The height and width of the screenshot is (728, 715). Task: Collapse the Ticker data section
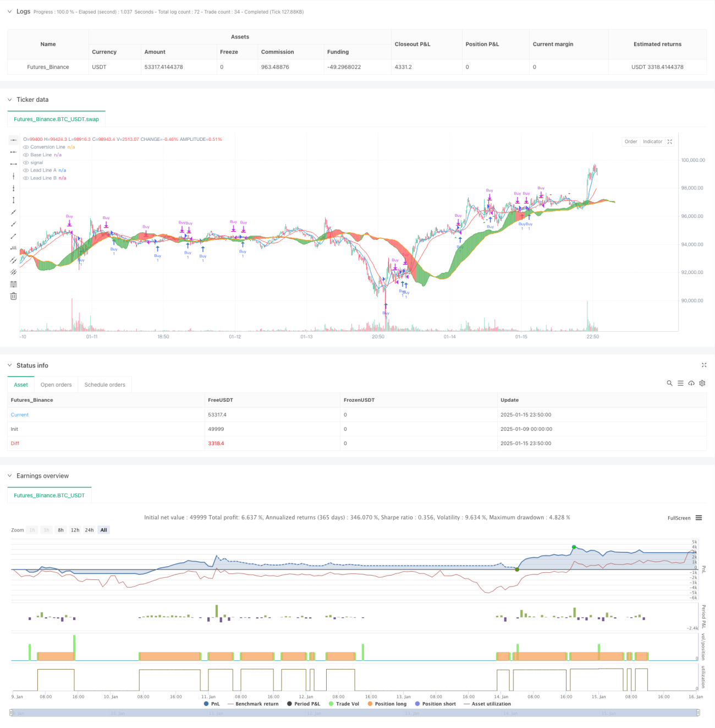(x=9, y=100)
